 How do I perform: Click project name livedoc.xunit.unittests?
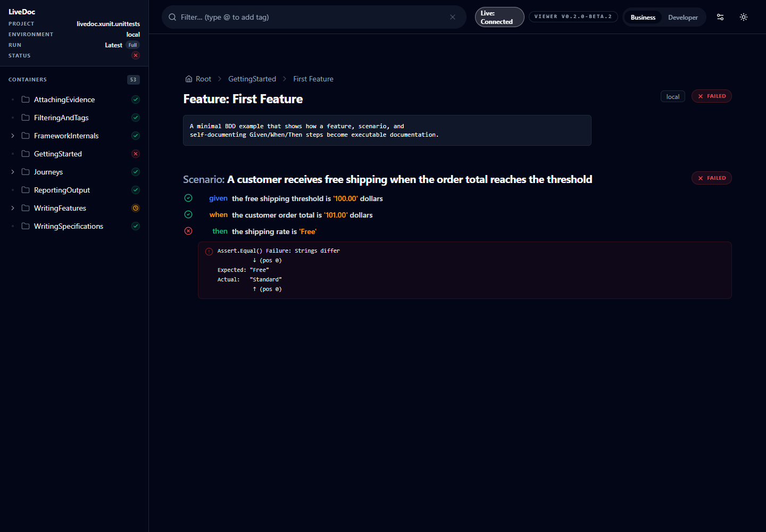(108, 24)
